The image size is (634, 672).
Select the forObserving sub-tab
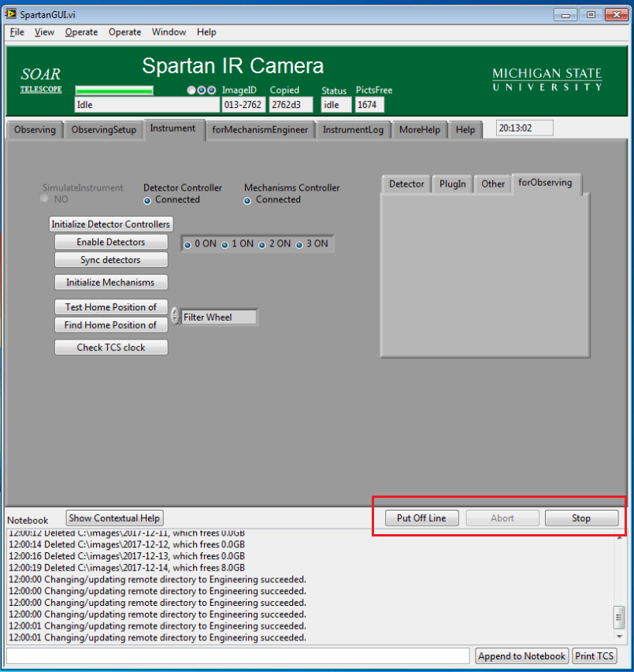point(545,183)
